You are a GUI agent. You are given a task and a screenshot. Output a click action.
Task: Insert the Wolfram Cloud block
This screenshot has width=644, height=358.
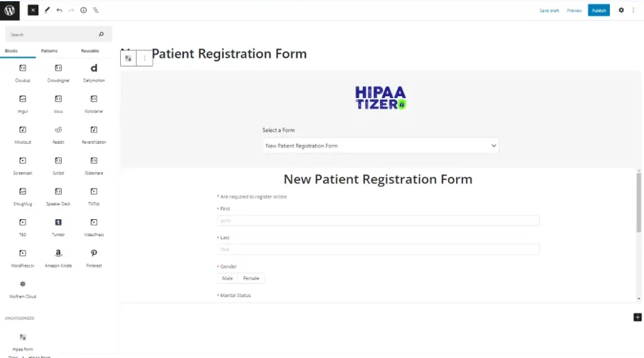tap(23, 287)
